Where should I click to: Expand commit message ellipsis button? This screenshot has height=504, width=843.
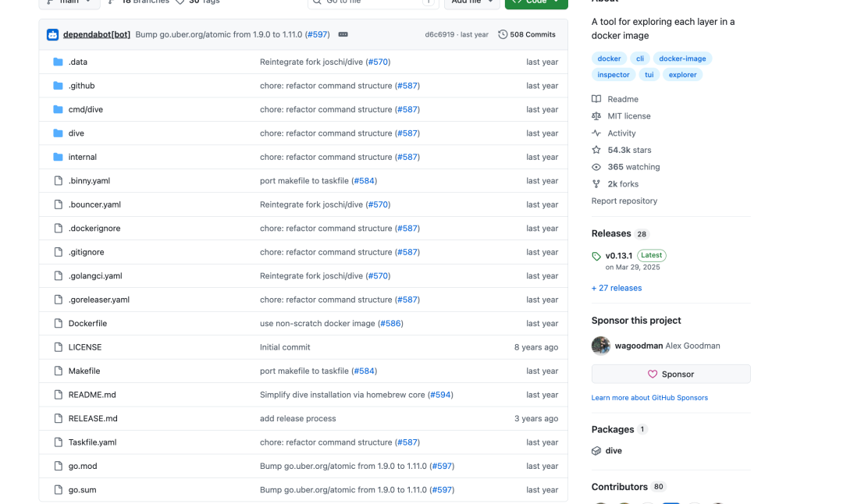coord(343,34)
